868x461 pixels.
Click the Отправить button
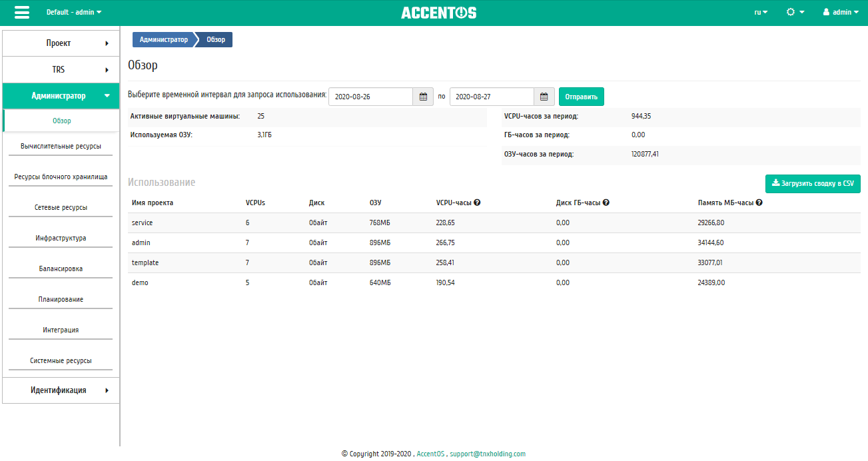(x=581, y=97)
